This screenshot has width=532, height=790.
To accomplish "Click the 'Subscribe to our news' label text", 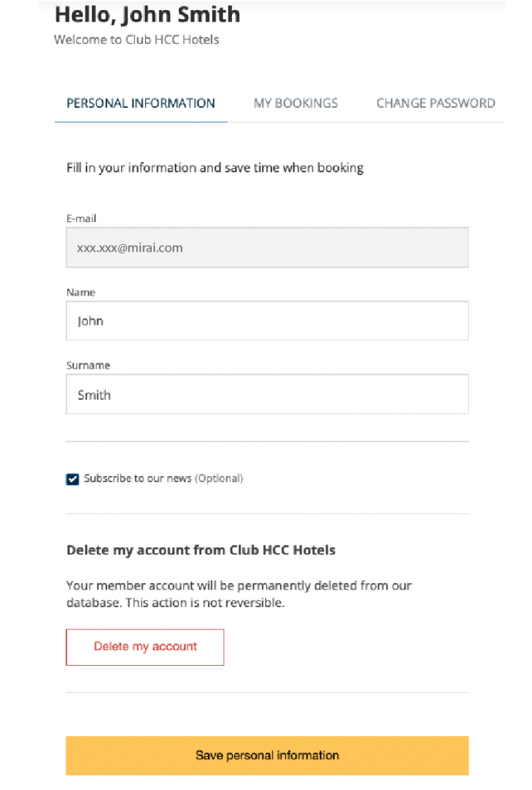I will tap(137, 478).
